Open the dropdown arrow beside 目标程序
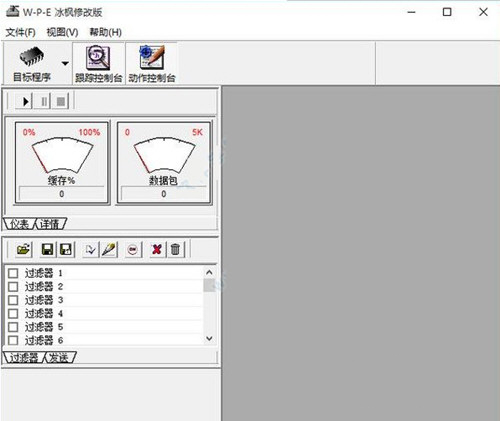 point(65,63)
